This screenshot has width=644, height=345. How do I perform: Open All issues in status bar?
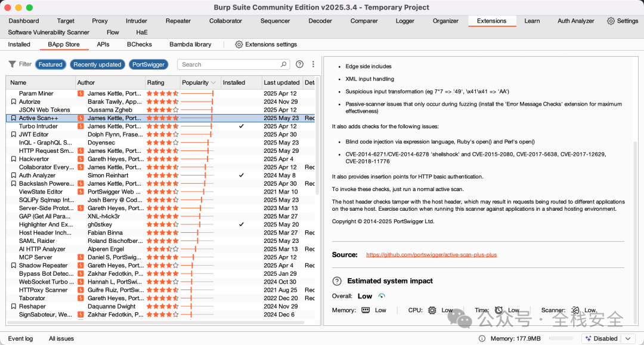tap(61, 339)
